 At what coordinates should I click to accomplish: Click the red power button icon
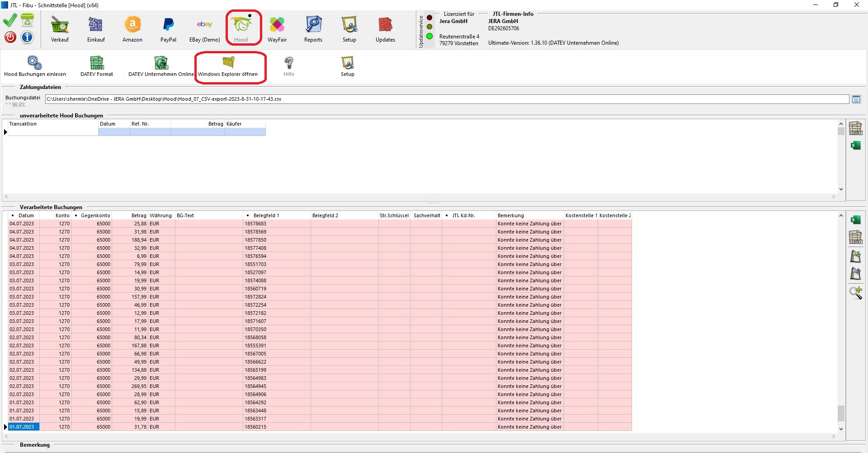(x=10, y=37)
